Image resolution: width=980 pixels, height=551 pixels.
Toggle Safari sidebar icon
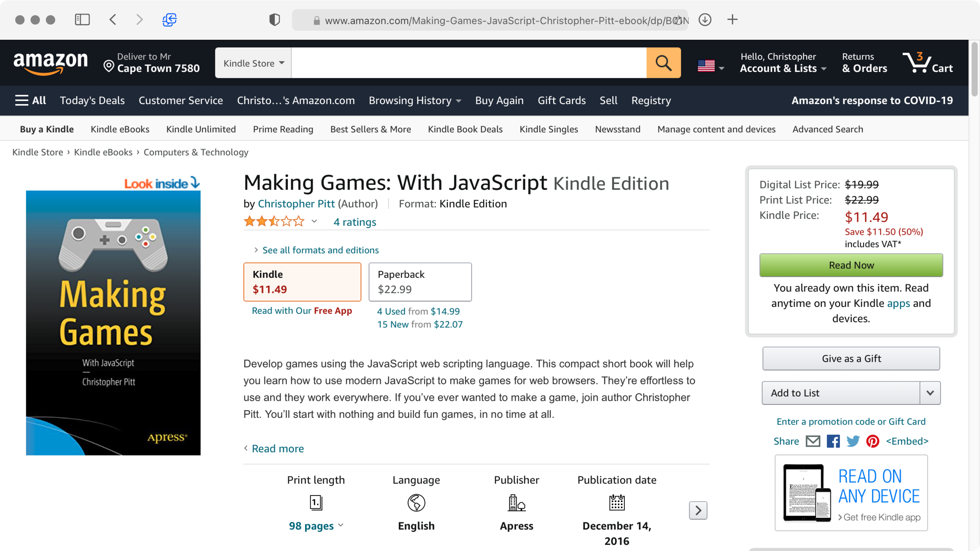point(82,20)
